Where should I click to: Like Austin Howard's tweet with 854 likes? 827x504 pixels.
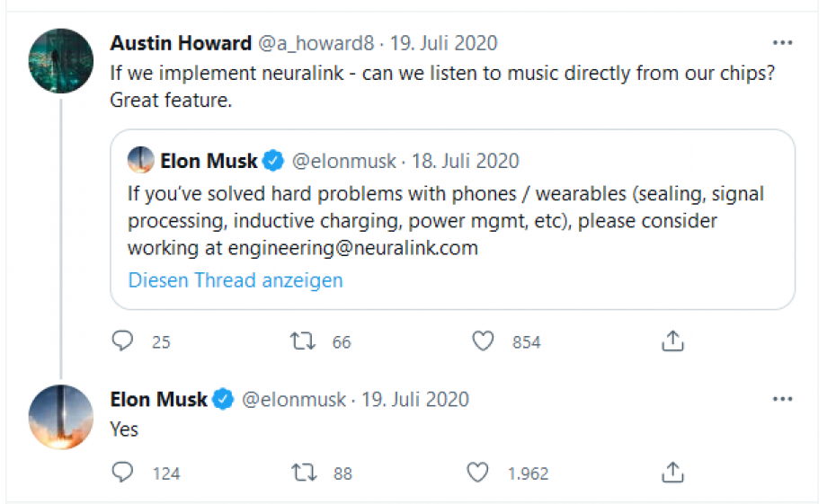tap(483, 341)
